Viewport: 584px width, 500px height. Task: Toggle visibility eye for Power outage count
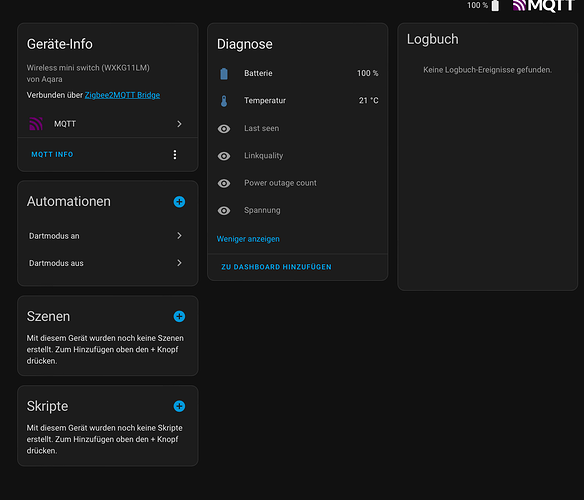click(x=224, y=183)
